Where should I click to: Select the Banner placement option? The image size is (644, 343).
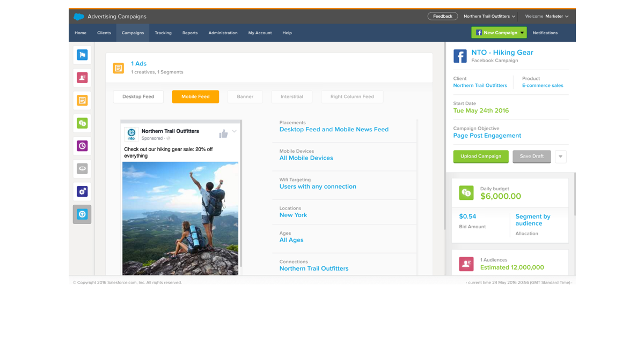pyautogui.click(x=245, y=97)
